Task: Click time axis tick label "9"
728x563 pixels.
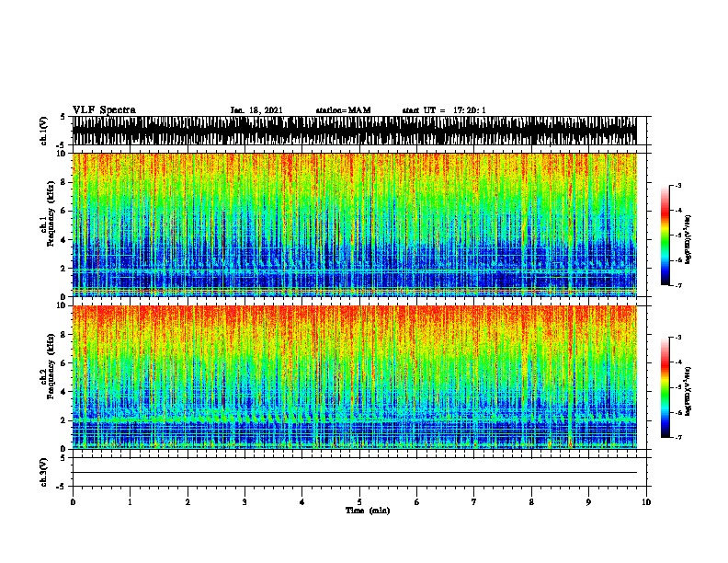Action: [588, 502]
